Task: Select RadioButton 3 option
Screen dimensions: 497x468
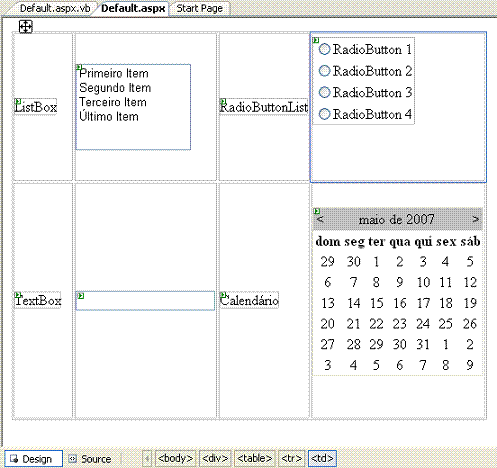Action: (324, 92)
